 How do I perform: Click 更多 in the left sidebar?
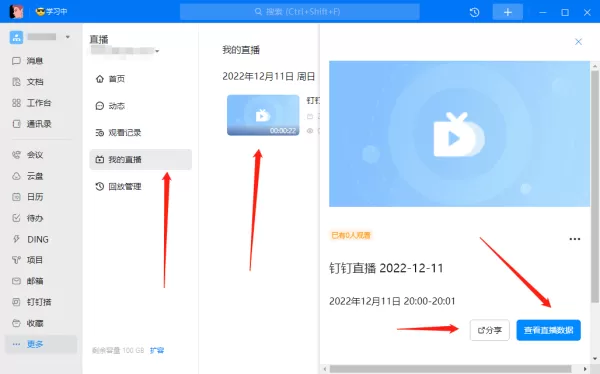(41, 344)
